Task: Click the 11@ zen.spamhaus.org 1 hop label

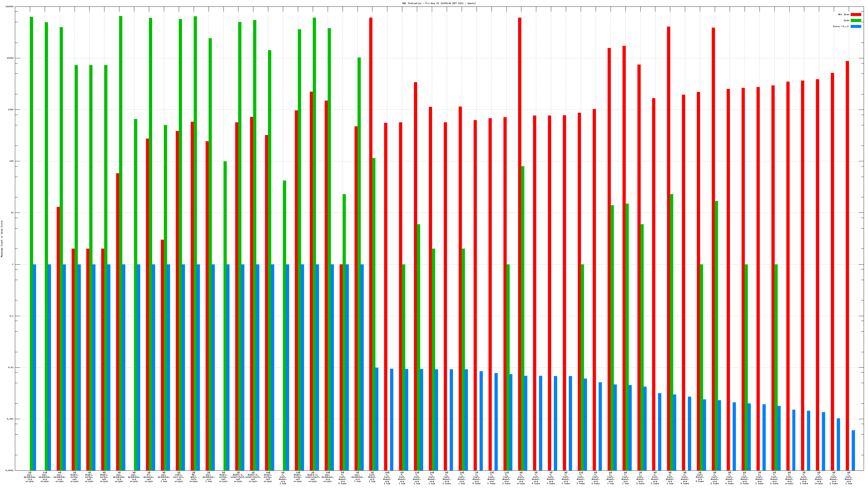Action: (45, 477)
